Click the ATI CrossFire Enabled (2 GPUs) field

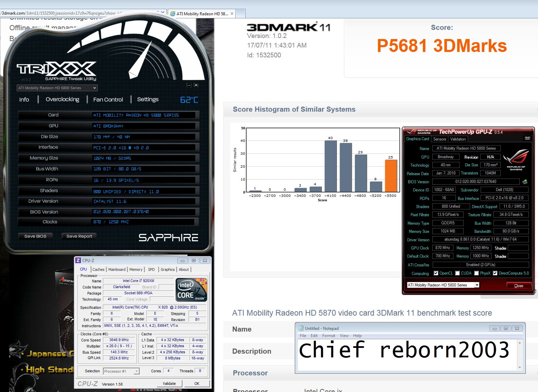(x=481, y=265)
